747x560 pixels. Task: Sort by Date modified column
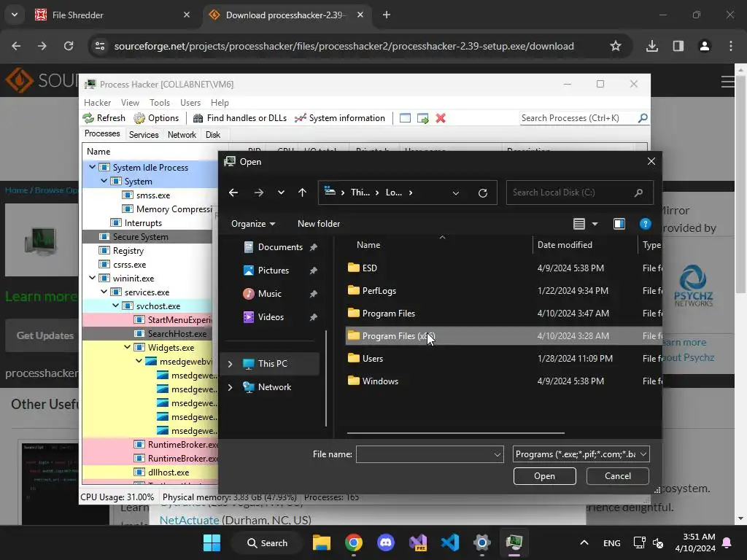pos(565,245)
